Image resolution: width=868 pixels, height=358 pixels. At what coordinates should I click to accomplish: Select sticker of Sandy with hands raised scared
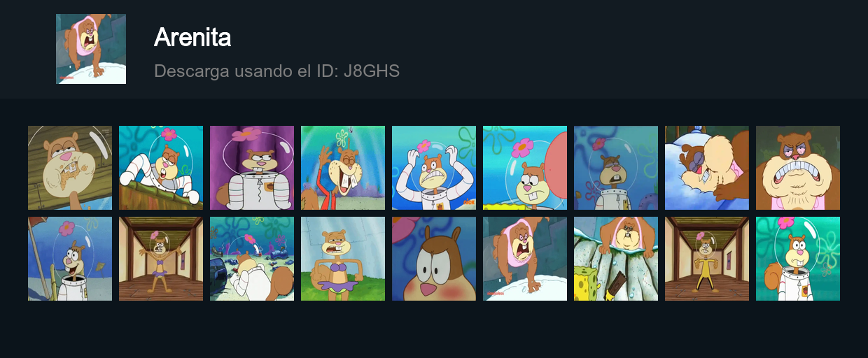[434, 168]
